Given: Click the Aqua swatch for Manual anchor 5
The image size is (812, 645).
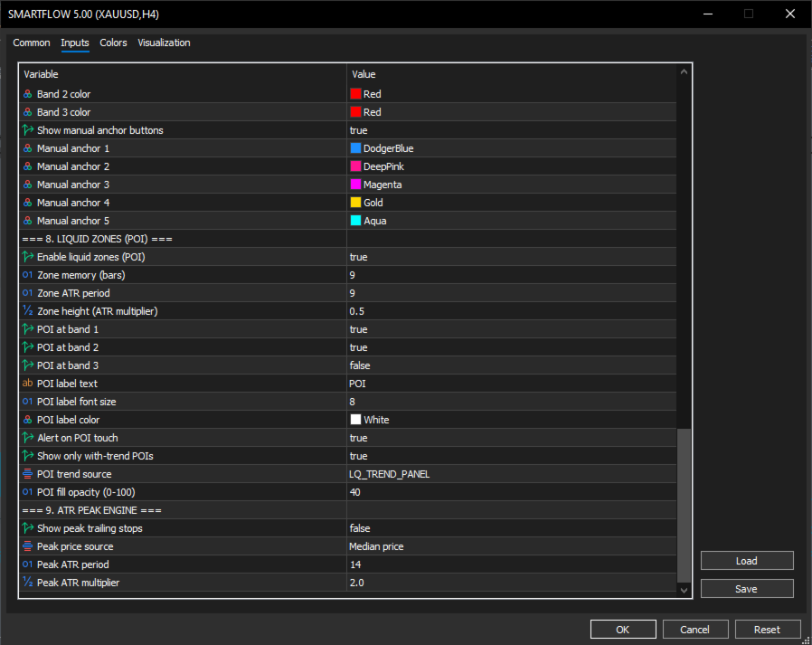Looking at the screenshot, I should [355, 221].
